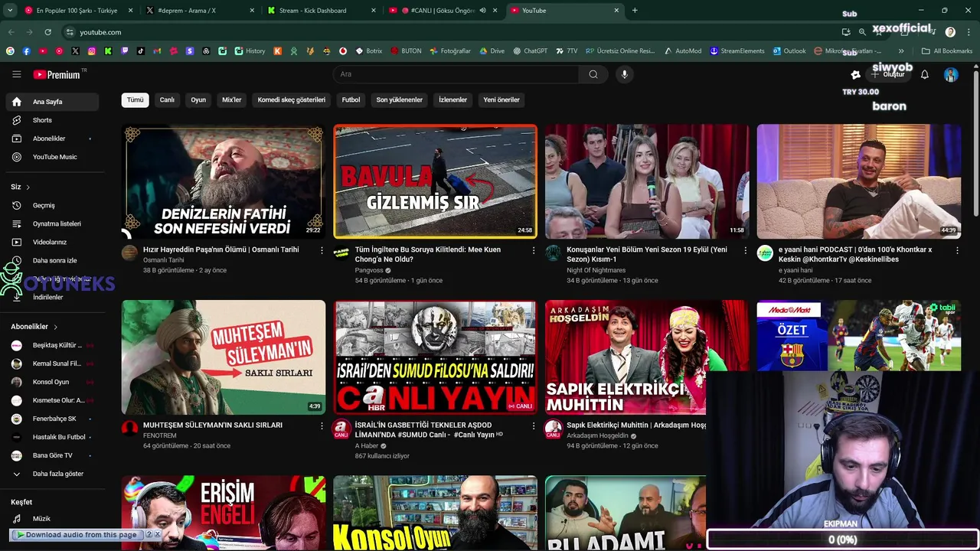Open Fenerbahçe SK subscription channel
Viewport: 980px width, 551px height.
[52, 419]
